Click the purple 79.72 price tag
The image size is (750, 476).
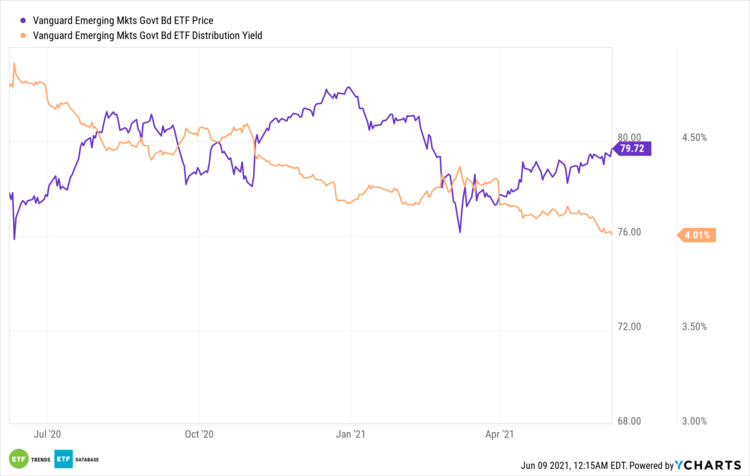[633, 148]
